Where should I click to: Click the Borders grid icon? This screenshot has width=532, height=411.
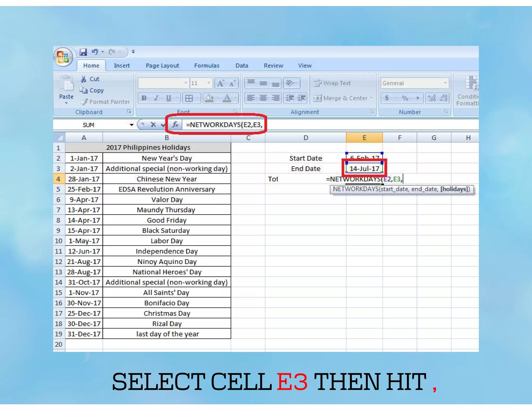189,98
